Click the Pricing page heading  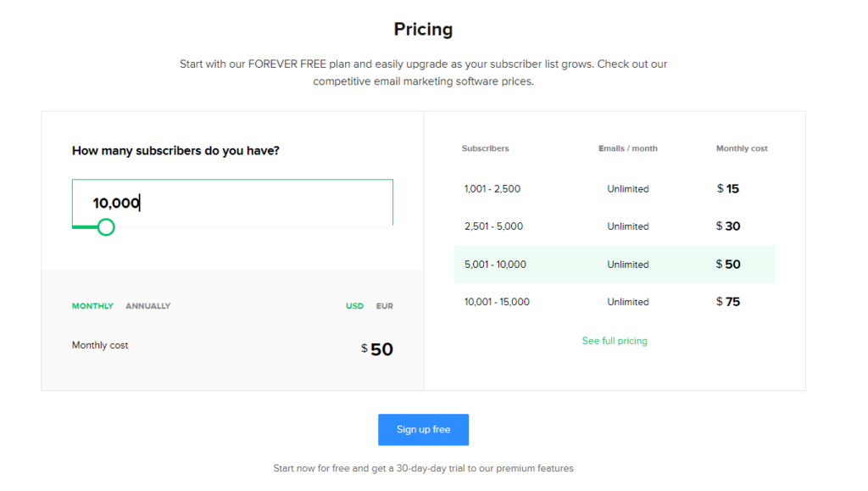[x=423, y=30]
